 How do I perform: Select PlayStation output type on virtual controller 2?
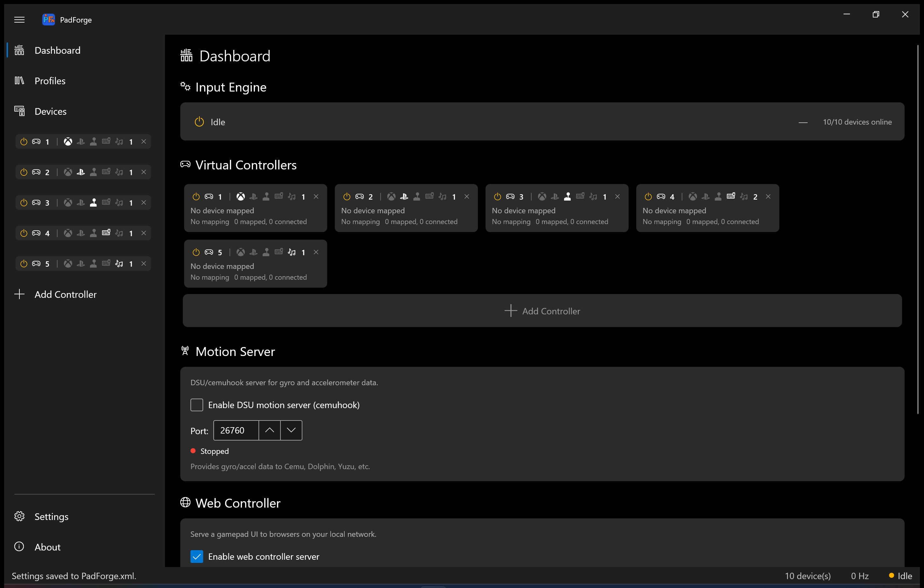click(404, 196)
